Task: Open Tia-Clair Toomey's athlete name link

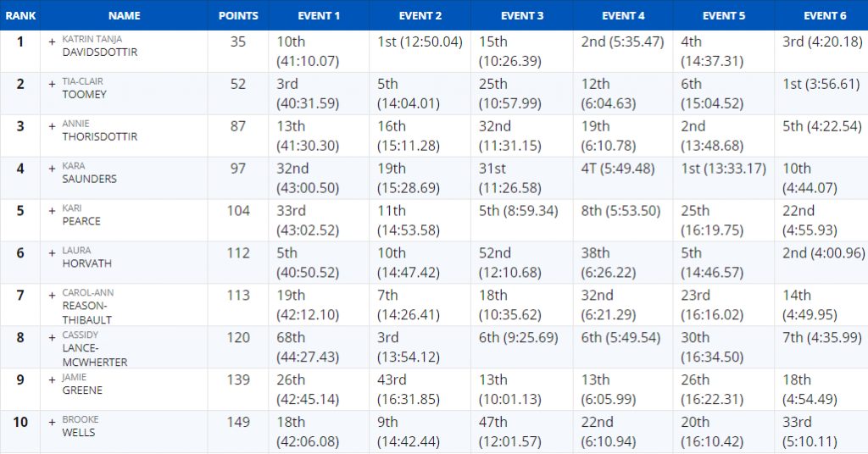Action: [84, 88]
